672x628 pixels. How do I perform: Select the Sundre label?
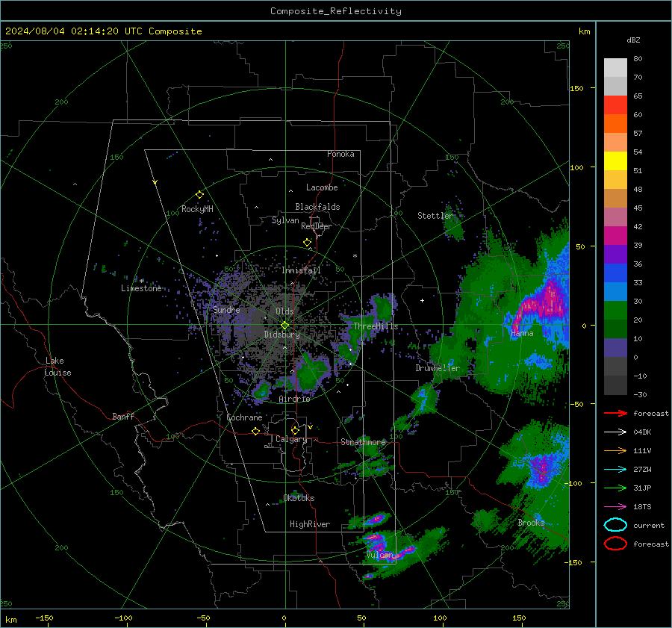[226, 310]
